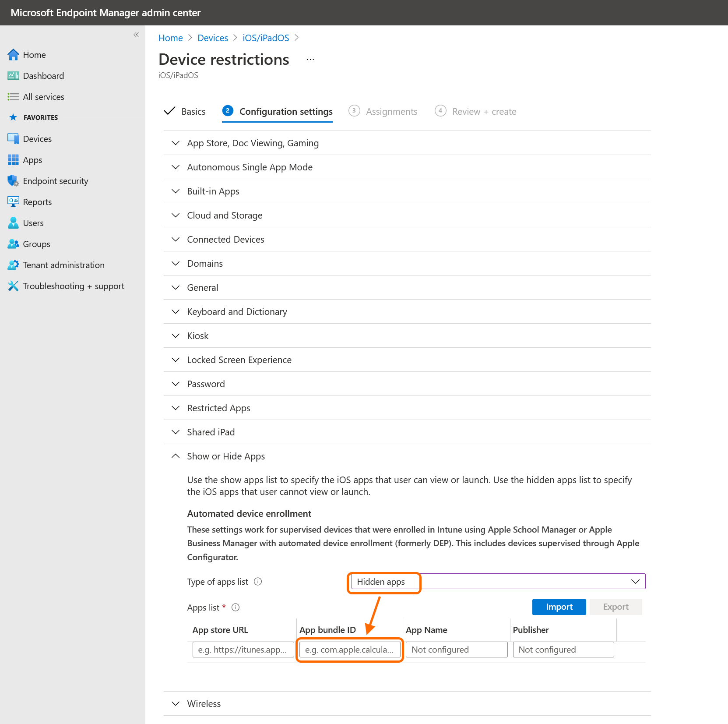Click Troubleshooting + support tools icon
The image size is (728, 724).
coord(13,286)
